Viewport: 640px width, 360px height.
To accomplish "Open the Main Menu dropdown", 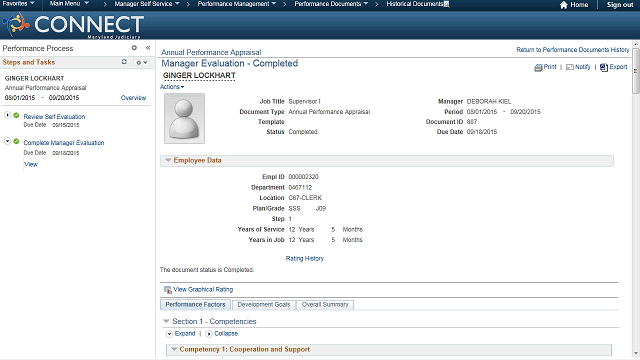I will tap(69, 4).
